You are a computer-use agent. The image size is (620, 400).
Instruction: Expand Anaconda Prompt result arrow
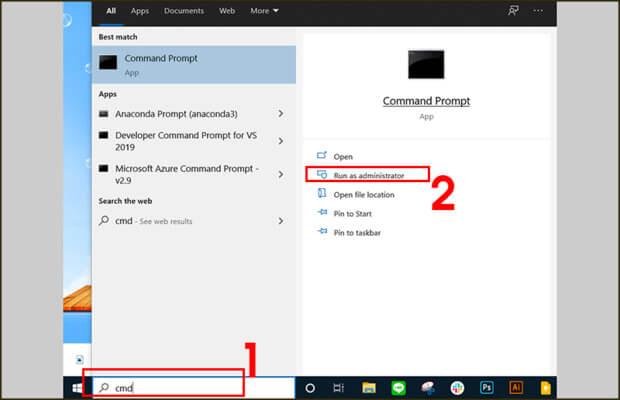pos(280,114)
